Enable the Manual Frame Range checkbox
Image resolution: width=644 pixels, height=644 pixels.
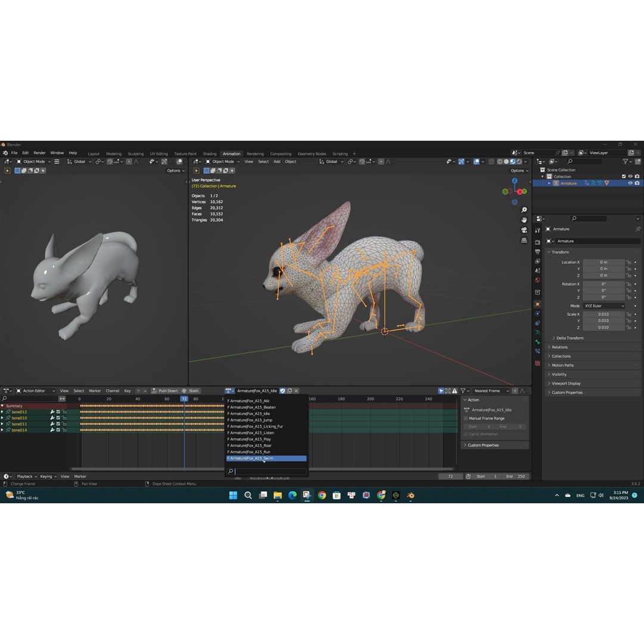click(466, 418)
